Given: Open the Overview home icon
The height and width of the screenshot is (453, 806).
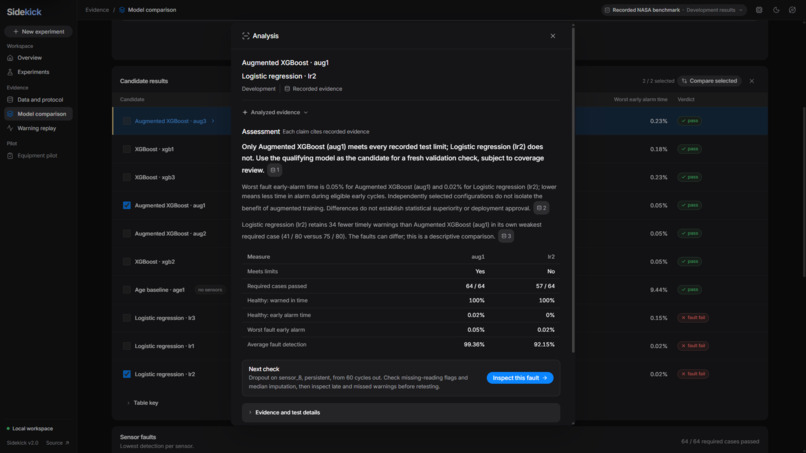Looking at the screenshot, I should 10,58.
